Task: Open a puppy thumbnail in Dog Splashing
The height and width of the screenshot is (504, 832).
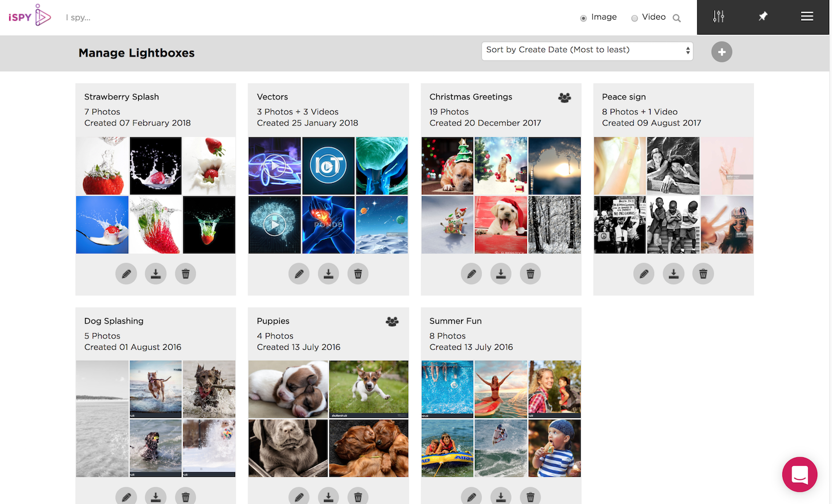Action: (x=155, y=389)
